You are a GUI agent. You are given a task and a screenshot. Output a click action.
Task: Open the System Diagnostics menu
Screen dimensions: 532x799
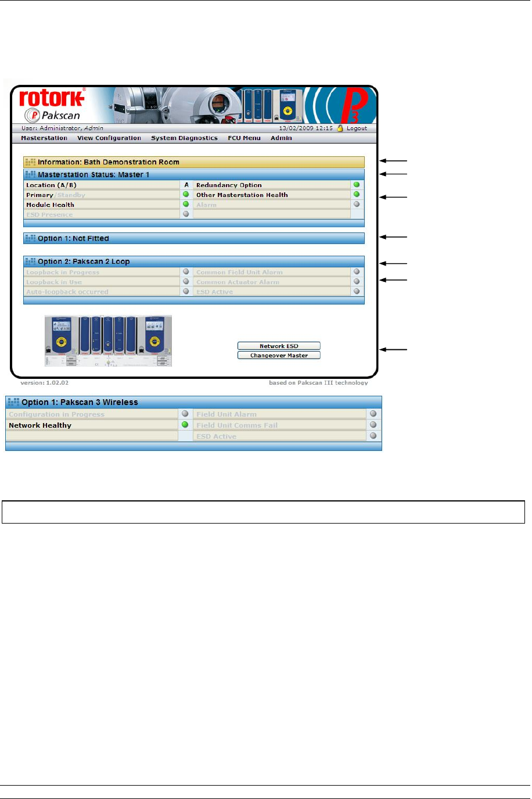pyautogui.click(x=184, y=138)
